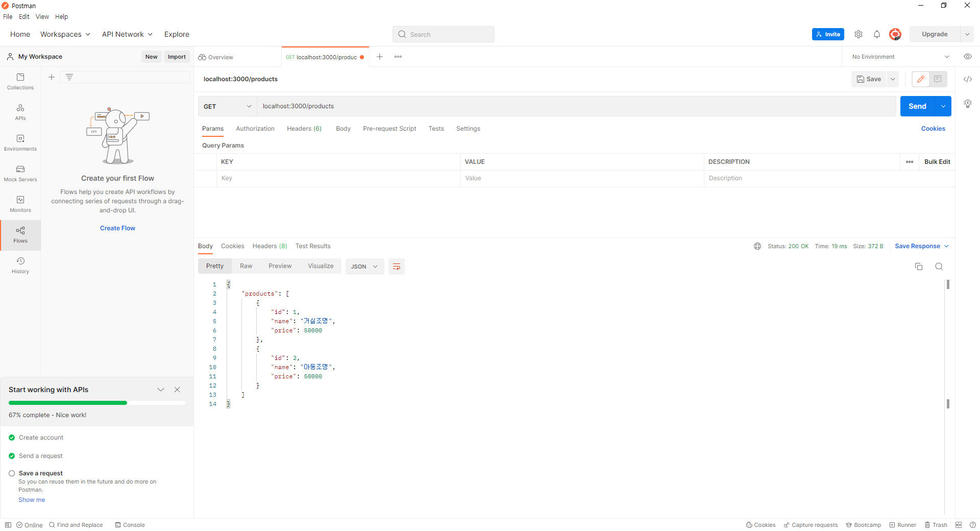The height and width of the screenshot is (531, 980).
Task: Open the Collections sidebar section
Action: tap(20, 82)
